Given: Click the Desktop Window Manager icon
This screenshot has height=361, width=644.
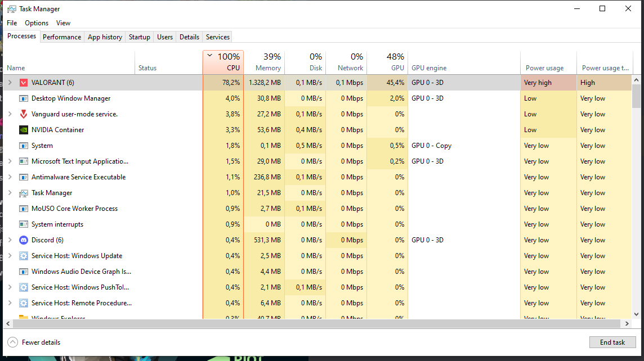Looking at the screenshot, I should (x=24, y=98).
